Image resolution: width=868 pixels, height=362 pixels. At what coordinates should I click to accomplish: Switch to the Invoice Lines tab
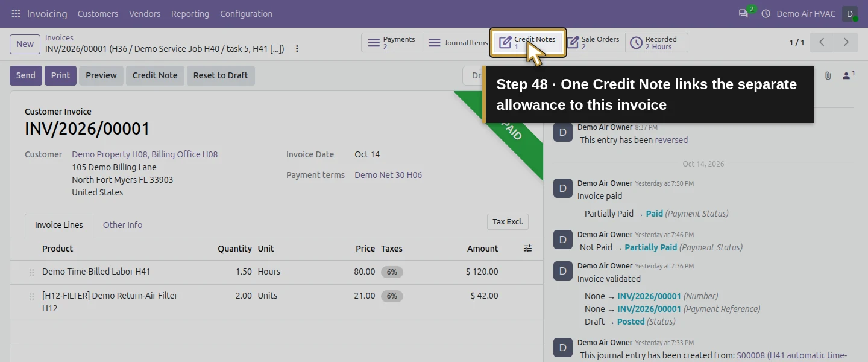[59, 225]
